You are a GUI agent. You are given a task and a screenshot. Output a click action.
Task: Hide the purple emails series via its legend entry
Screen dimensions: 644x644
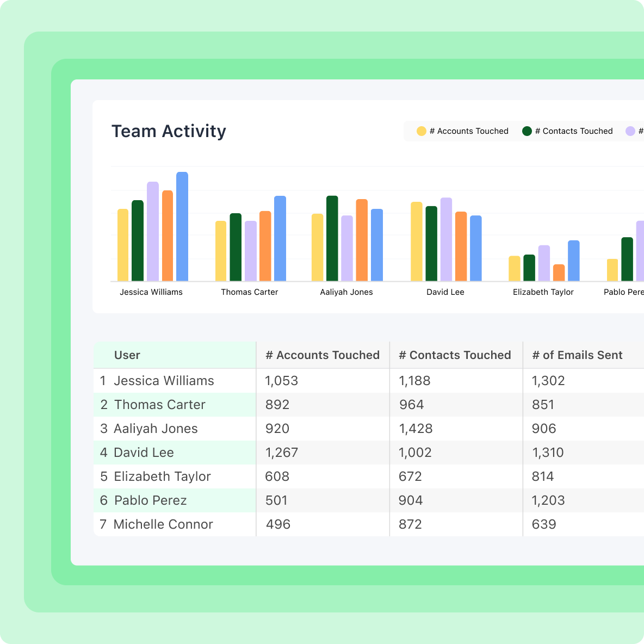pos(634,131)
